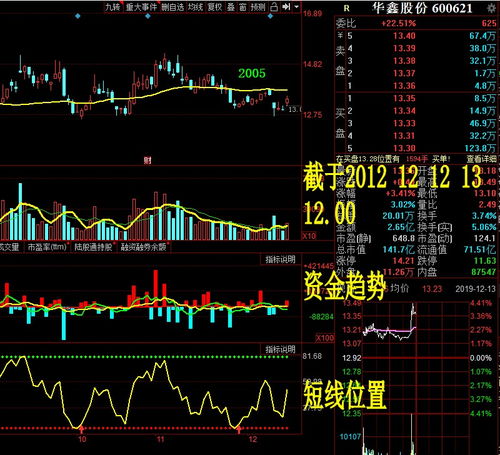Screen dimensions: 500x455
Task: Open the 九转 indicator menu
Action: [113, 7]
